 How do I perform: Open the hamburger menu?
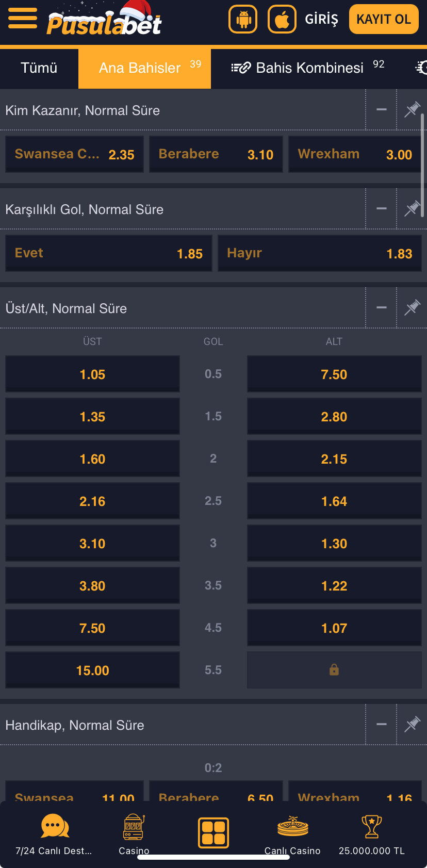(23, 19)
